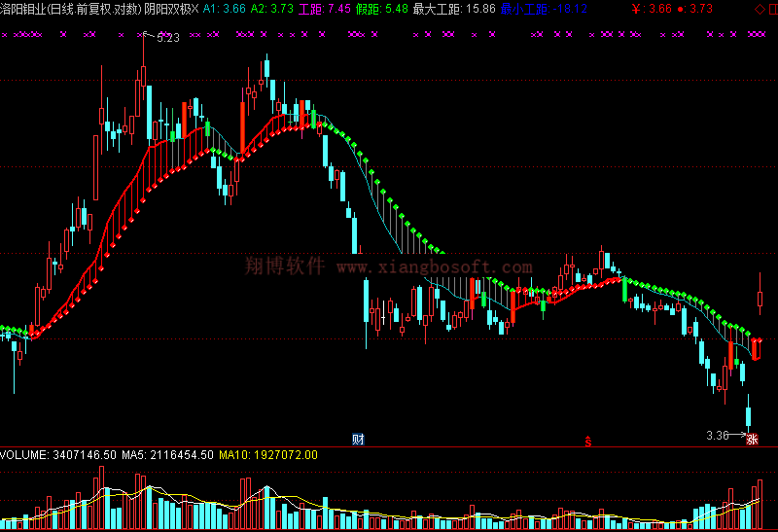Click the red S signal marker
778x532 pixels.
click(x=587, y=440)
